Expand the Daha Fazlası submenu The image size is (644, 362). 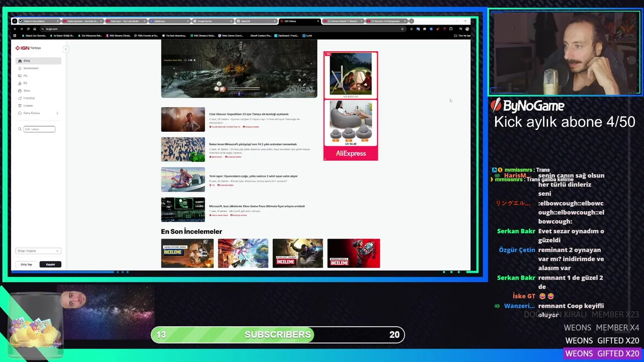click(x=39, y=113)
